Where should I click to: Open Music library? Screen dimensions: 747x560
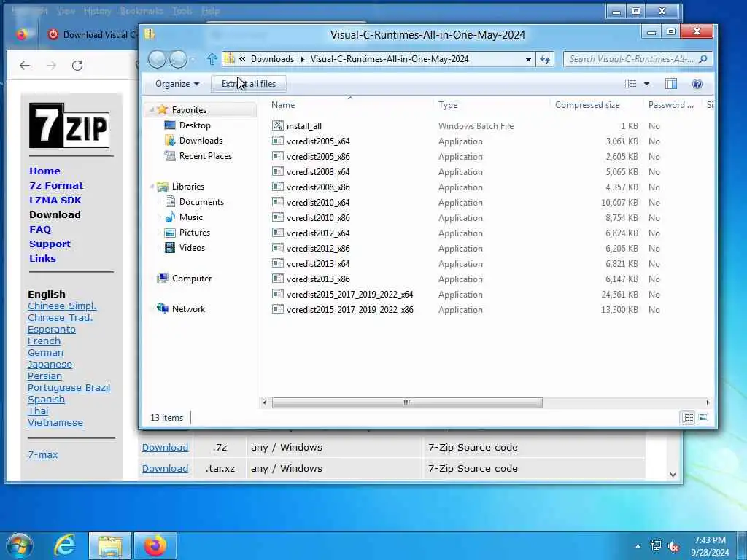coord(190,217)
